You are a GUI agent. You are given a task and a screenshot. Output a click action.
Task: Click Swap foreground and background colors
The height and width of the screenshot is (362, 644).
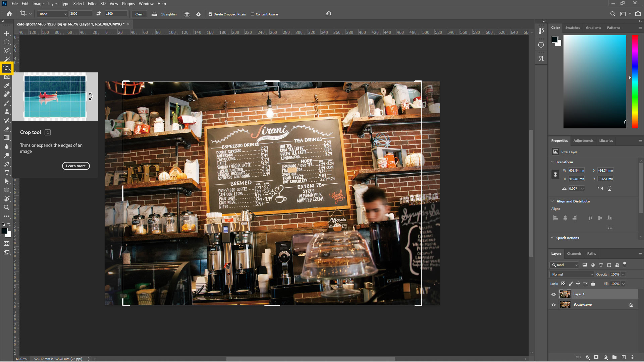coord(9,224)
